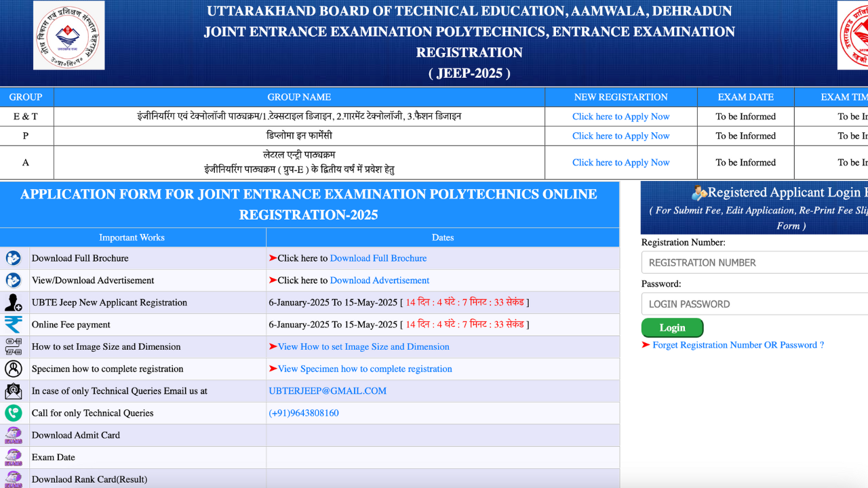Click the डिप्लोमा इन फार्मेसी group name
Viewport: 868px width, 488px height.
coord(299,136)
